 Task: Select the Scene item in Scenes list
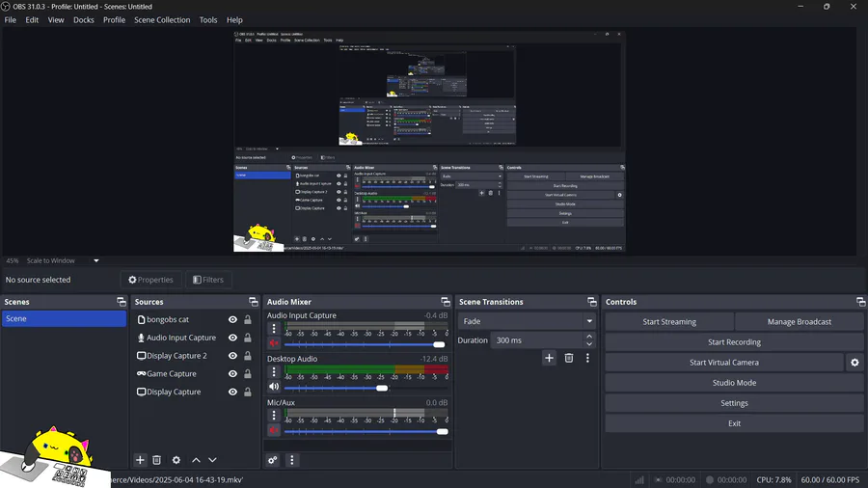point(65,318)
